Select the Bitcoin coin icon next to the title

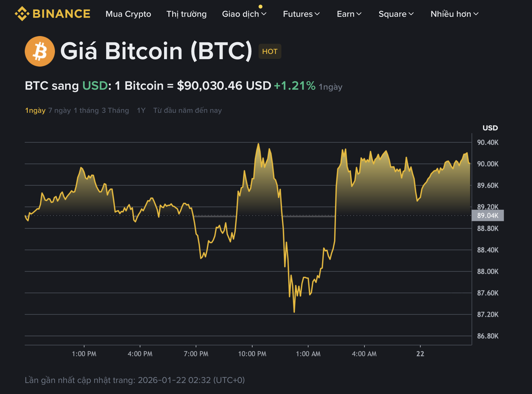pos(39,51)
